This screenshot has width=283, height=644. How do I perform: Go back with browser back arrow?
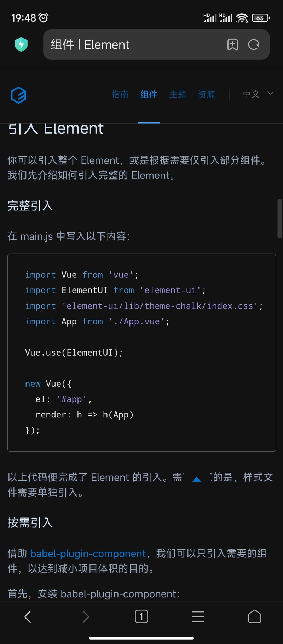pyautogui.click(x=28, y=617)
